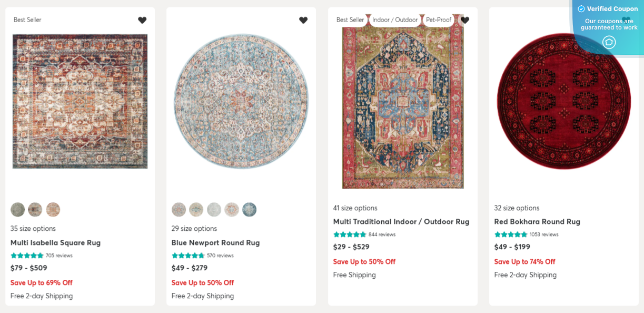
Task: Select a star in the Blue Newport rating
Action: 187,256
